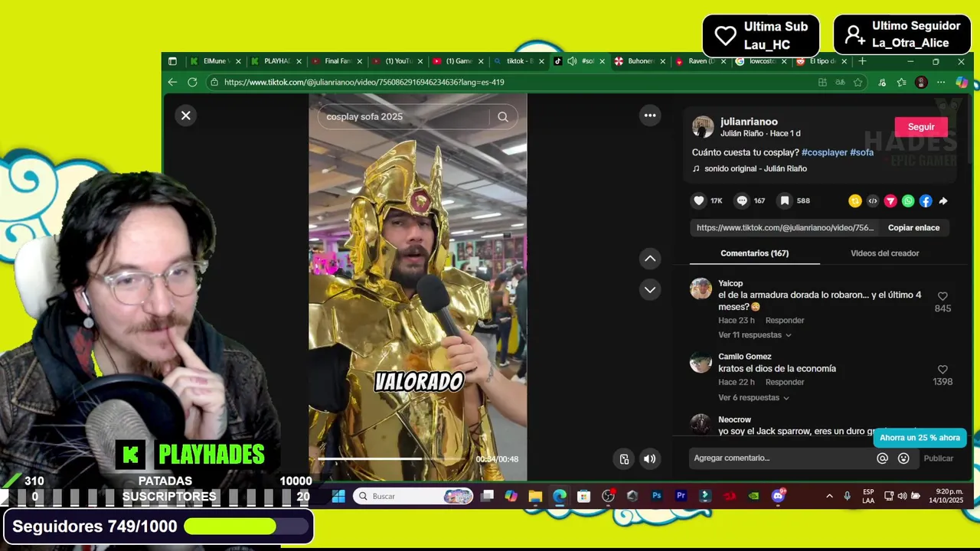Go to next video with down arrow
Image resolution: width=980 pixels, height=551 pixels.
[x=650, y=289]
